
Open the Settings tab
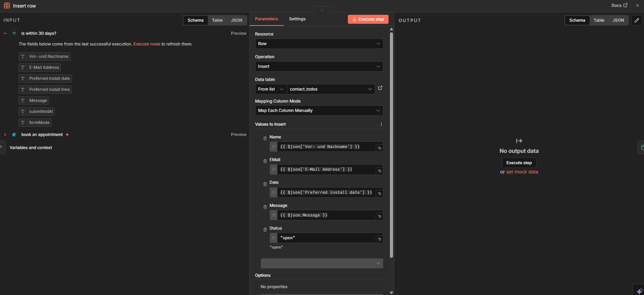[x=297, y=19]
